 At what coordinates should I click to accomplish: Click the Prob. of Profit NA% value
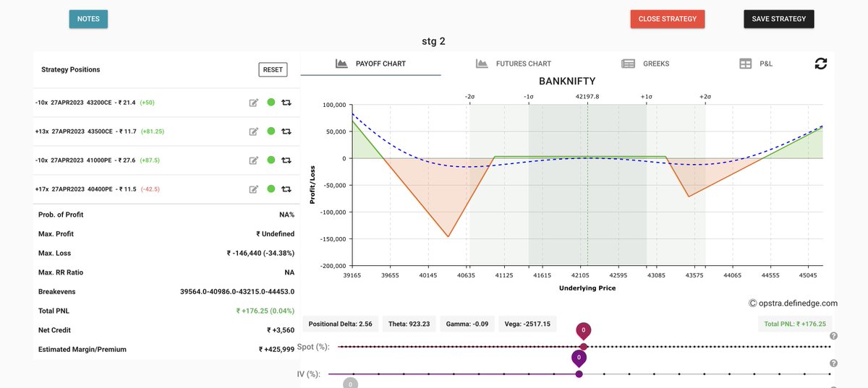286,215
